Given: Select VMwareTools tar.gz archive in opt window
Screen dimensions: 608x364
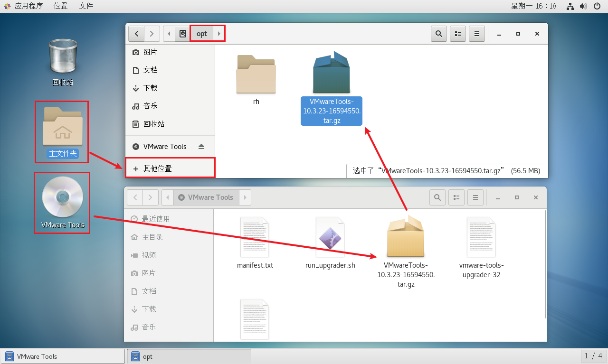Looking at the screenshot, I should click(x=332, y=88).
